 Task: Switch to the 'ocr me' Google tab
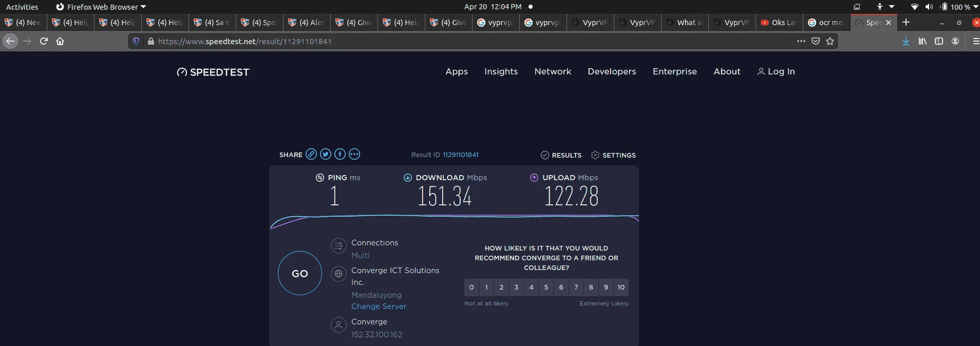point(826,23)
